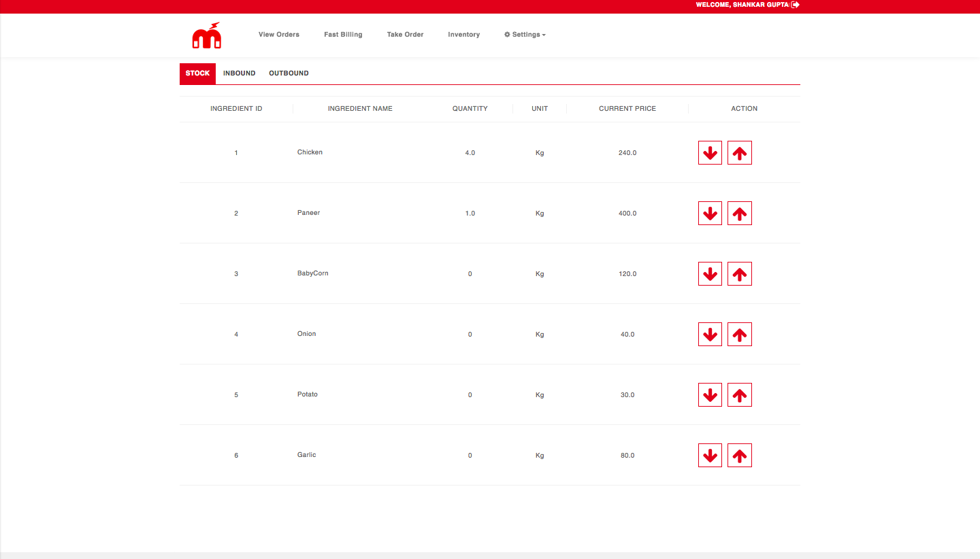This screenshot has height=559, width=980.
Task: Click the CURRENT PRICE column header
Action: pos(627,109)
